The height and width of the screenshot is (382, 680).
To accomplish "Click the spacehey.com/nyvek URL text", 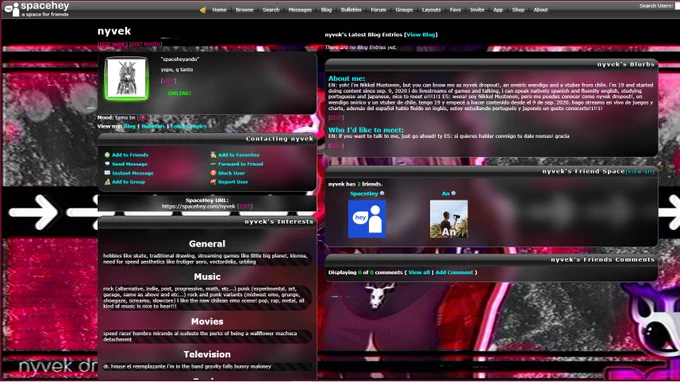I will tap(199, 206).
